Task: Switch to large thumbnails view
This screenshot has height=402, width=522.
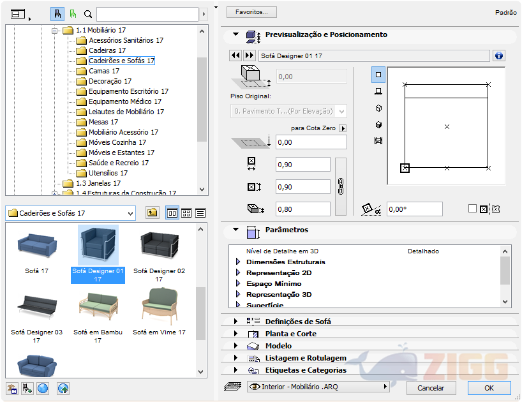Action: [172, 213]
